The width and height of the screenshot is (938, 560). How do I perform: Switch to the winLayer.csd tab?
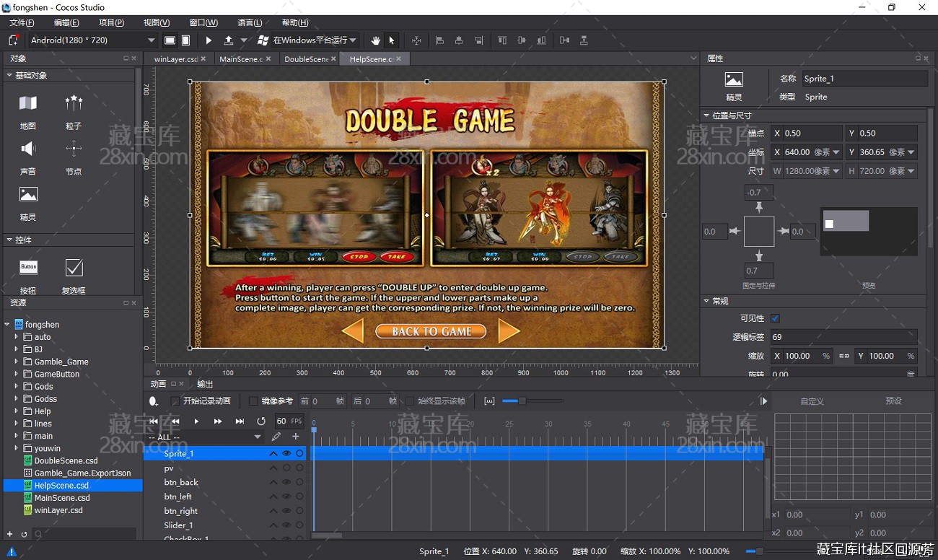176,59
